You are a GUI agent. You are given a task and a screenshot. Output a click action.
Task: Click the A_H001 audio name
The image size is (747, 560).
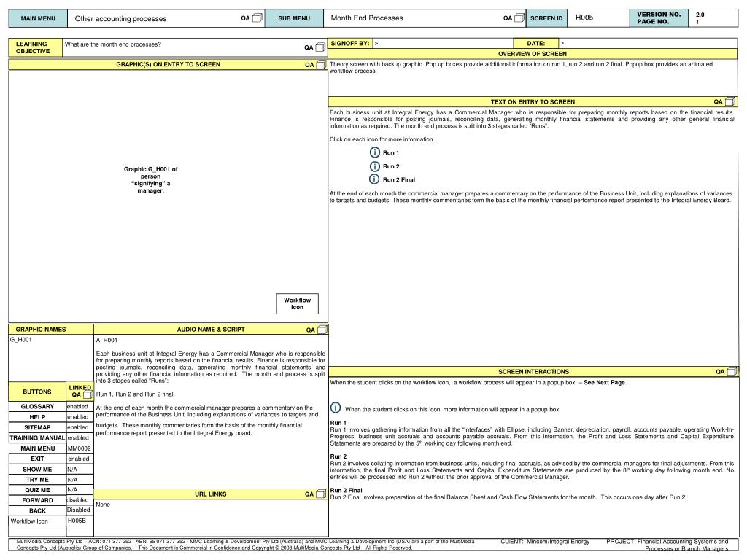coord(107,340)
